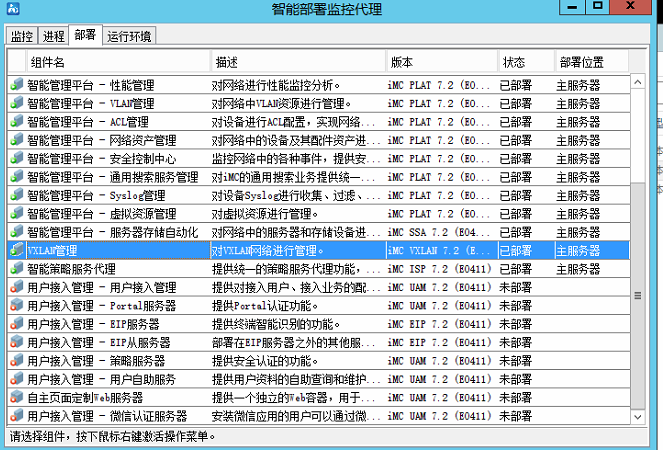Click icon beside 用户接入管理 - 策略服务器

click(x=16, y=360)
